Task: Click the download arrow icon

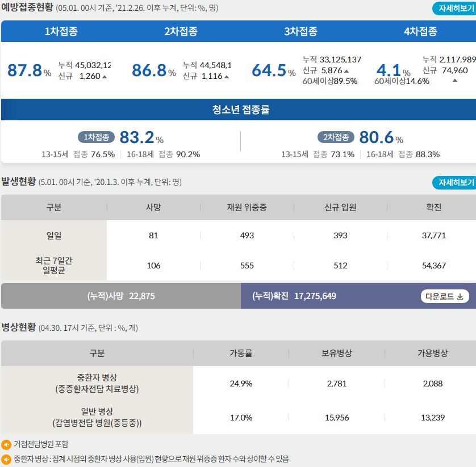Action: coord(460,297)
